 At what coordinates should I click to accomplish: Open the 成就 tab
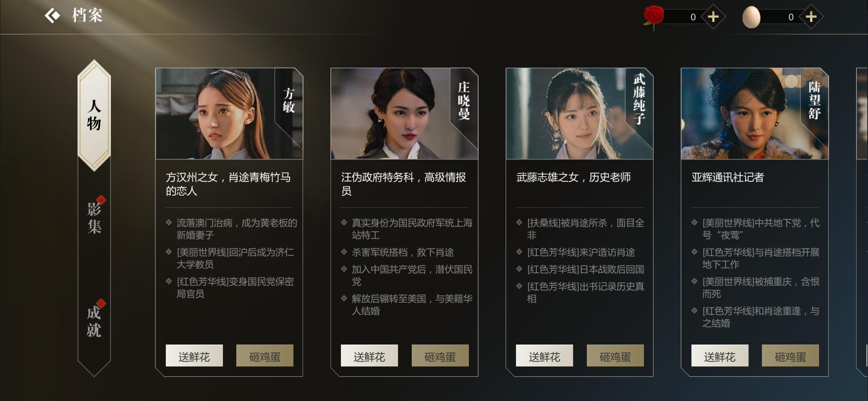pos(94,321)
